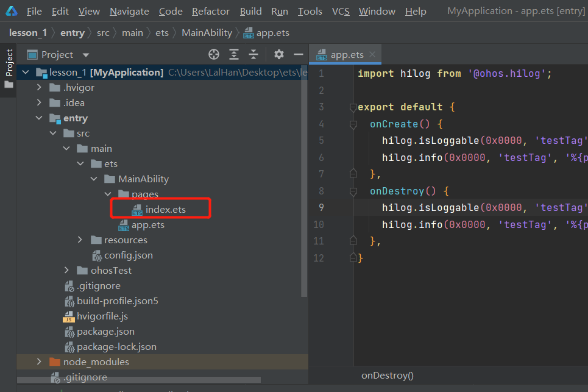588x392 pixels.
Task: Click line number 9 in the gutter
Action: click(x=321, y=207)
